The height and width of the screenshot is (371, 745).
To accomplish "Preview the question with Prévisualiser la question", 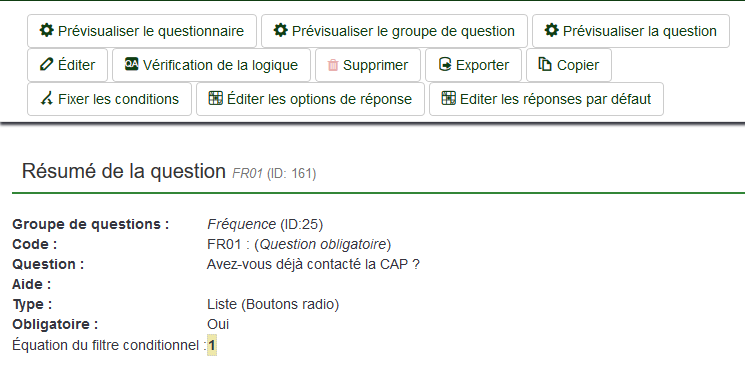I will (x=631, y=31).
